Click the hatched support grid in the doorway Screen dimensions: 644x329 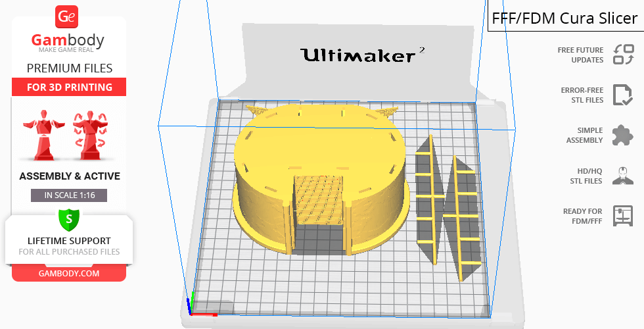point(319,200)
